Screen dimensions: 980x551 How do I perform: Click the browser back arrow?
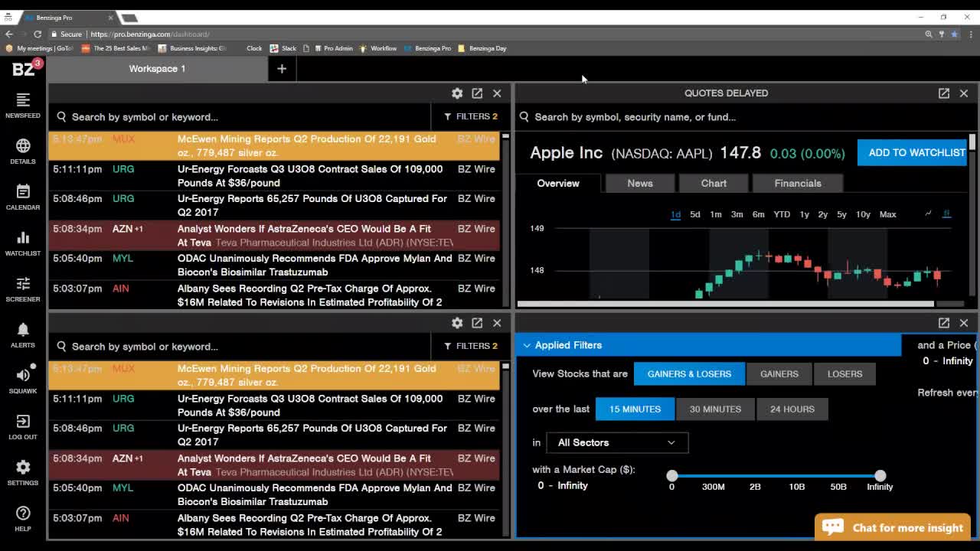tap(8, 34)
